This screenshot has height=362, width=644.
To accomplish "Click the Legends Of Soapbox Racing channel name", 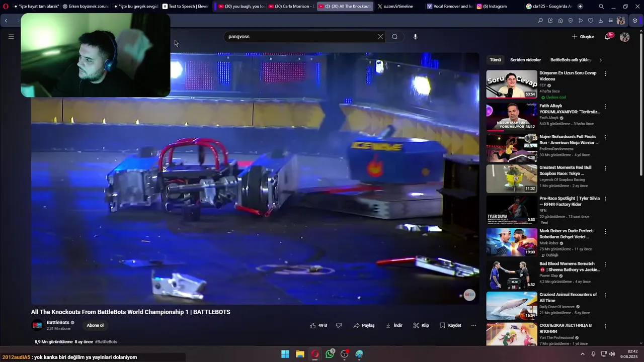I will pos(562,179).
